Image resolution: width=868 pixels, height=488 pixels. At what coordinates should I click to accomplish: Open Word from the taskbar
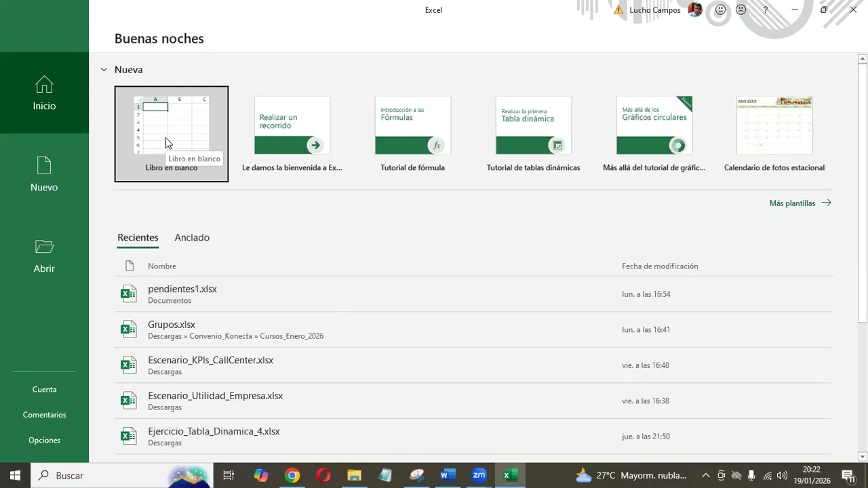pyautogui.click(x=448, y=475)
